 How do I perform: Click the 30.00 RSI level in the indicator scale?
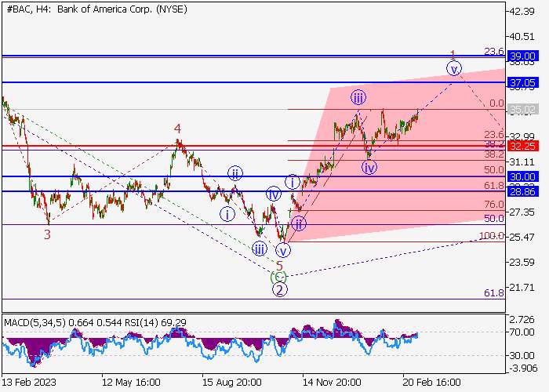(x=522, y=356)
